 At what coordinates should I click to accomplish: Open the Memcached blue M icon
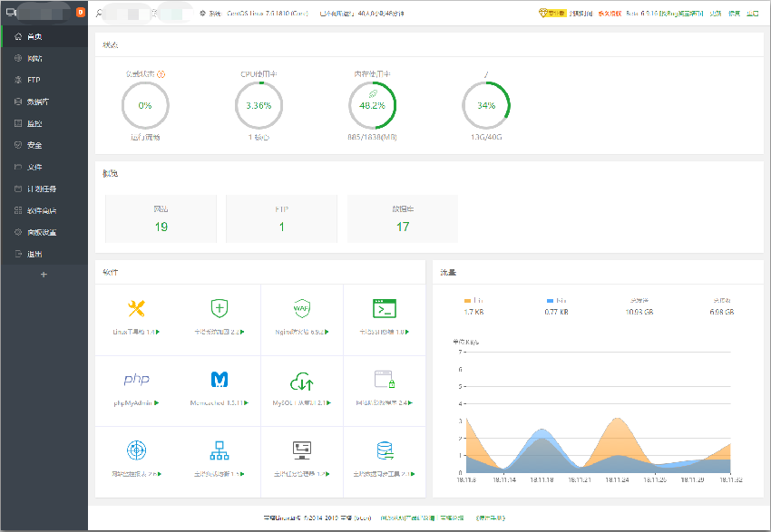220,379
